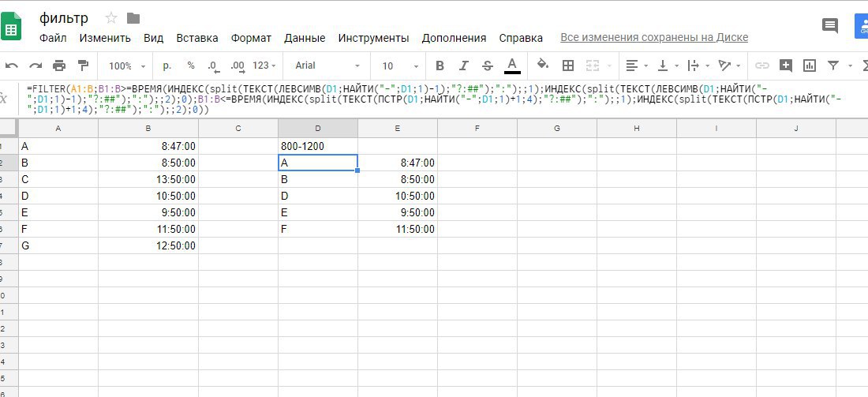Select cell B3 with 13:50:00
The image size is (868, 397).
(148, 179)
